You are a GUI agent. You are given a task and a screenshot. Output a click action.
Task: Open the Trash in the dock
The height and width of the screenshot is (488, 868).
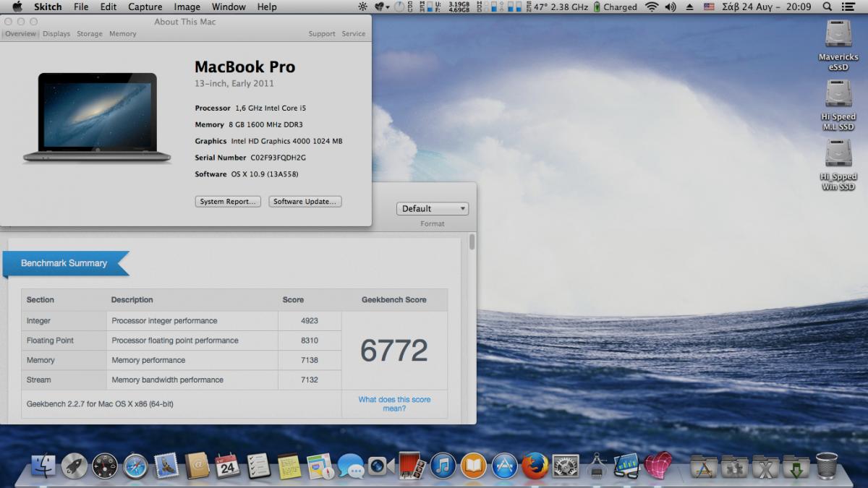click(826, 466)
